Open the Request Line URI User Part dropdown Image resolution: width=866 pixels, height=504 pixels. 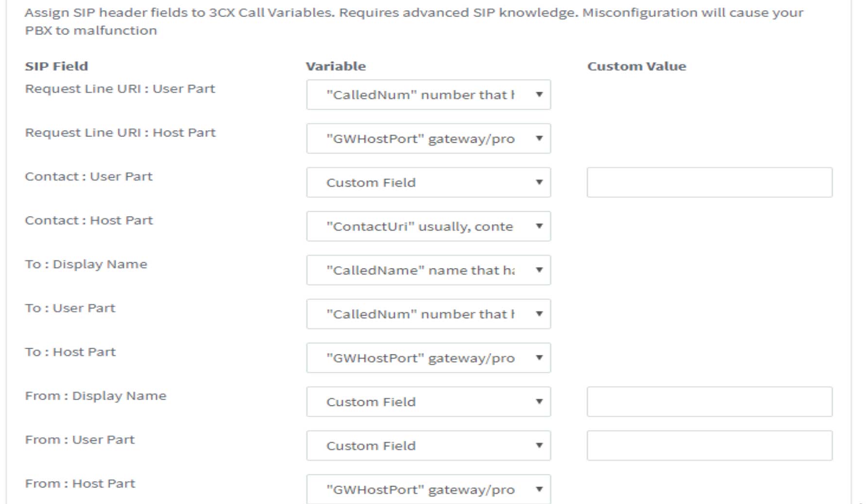(x=428, y=95)
